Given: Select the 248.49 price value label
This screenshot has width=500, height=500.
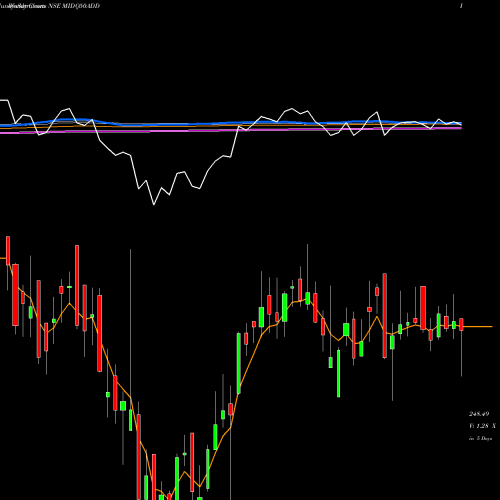Looking at the screenshot, I should pyautogui.click(x=479, y=414).
